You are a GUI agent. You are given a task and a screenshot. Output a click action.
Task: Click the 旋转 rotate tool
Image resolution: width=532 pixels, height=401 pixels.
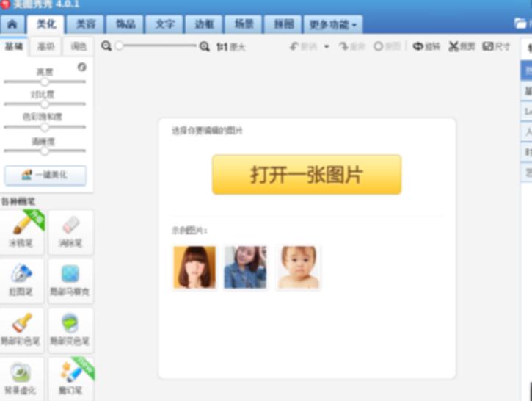point(426,46)
